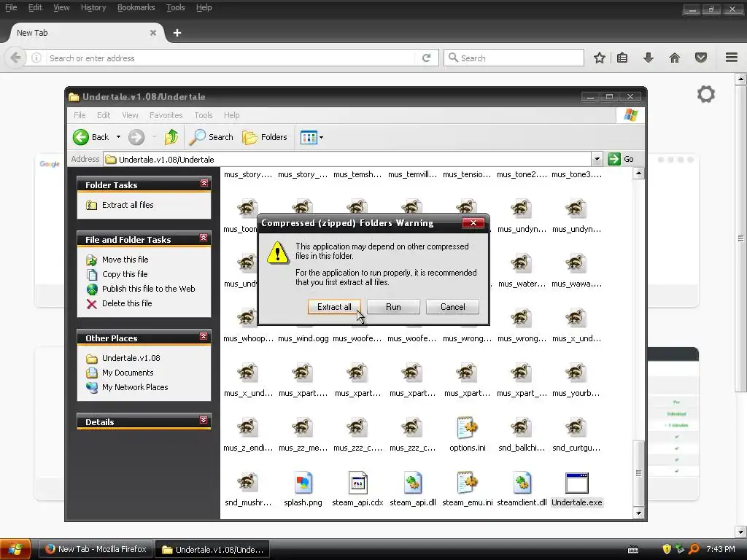Screen dimensions: 747x560
Task: Select the Undertale.exe file icon
Action: pyautogui.click(x=576, y=483)
